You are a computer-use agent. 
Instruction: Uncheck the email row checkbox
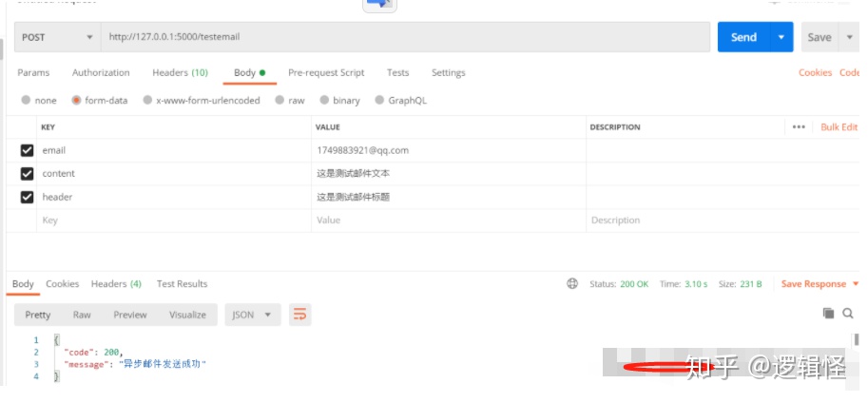[27, 150]
